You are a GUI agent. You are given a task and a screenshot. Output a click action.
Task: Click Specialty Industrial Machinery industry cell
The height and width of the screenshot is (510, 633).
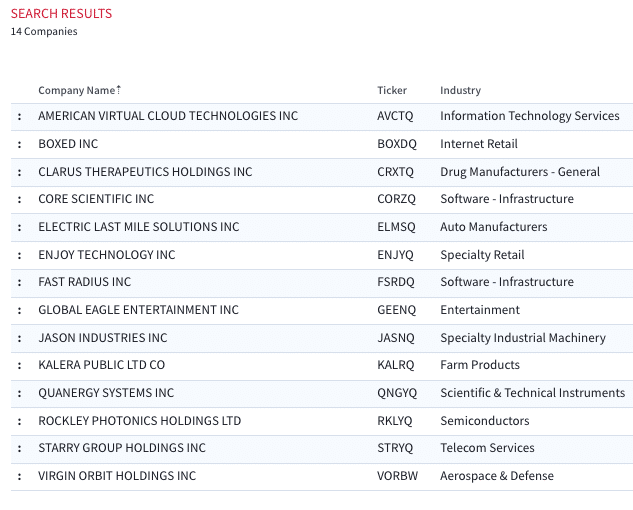click(x=523, y=338)
